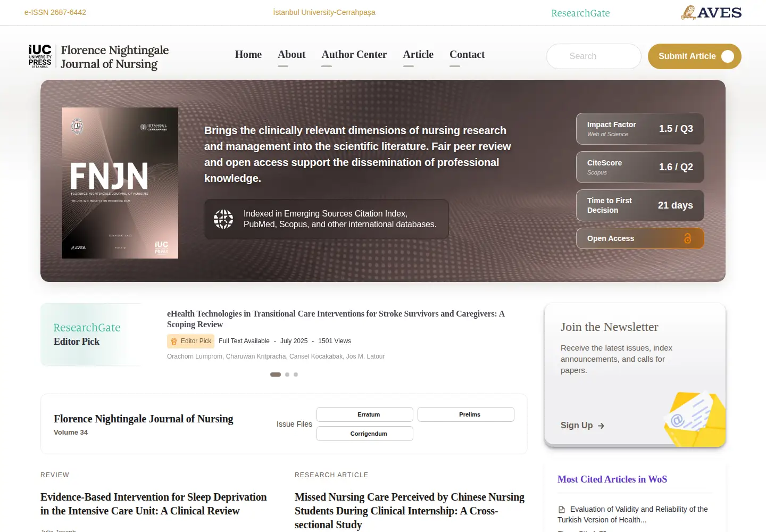Click the ResearchGate Editor Pick panel
The height and width of the screenshot is (532, 766).
90,335
